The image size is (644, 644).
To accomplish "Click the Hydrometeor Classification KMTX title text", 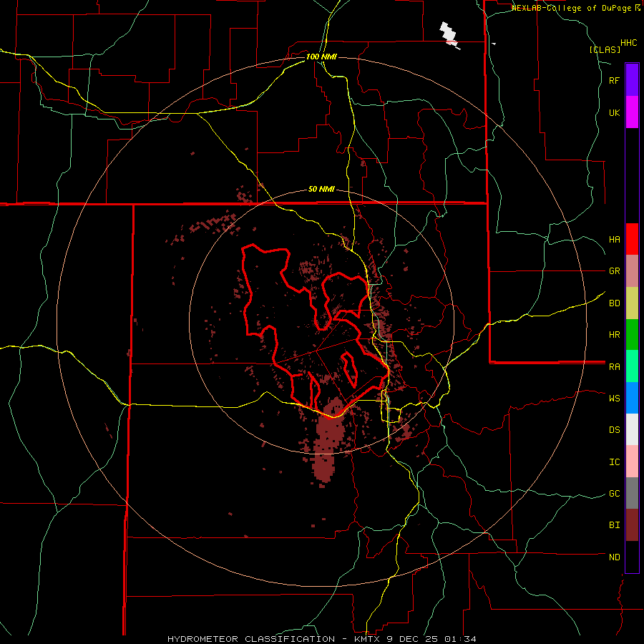I will point(322,639).
